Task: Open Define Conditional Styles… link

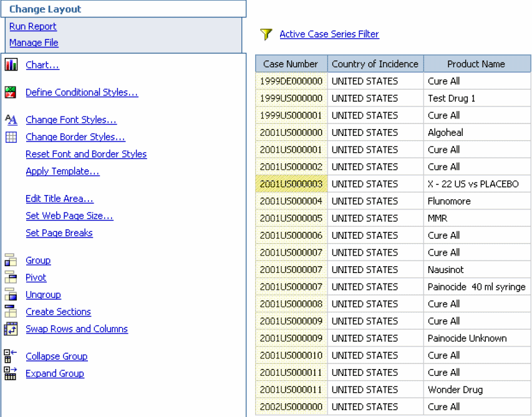Action: point(82,92)
